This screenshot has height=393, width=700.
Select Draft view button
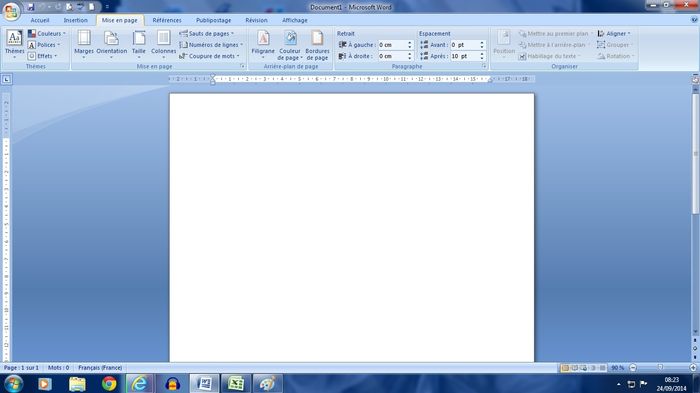coord(602,368)
